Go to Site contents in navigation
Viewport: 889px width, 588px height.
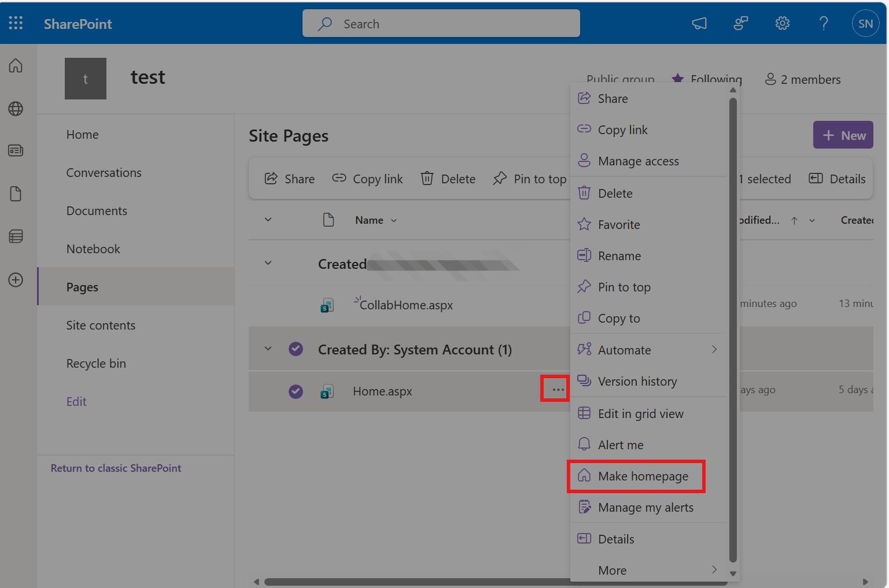pos(101,326)
